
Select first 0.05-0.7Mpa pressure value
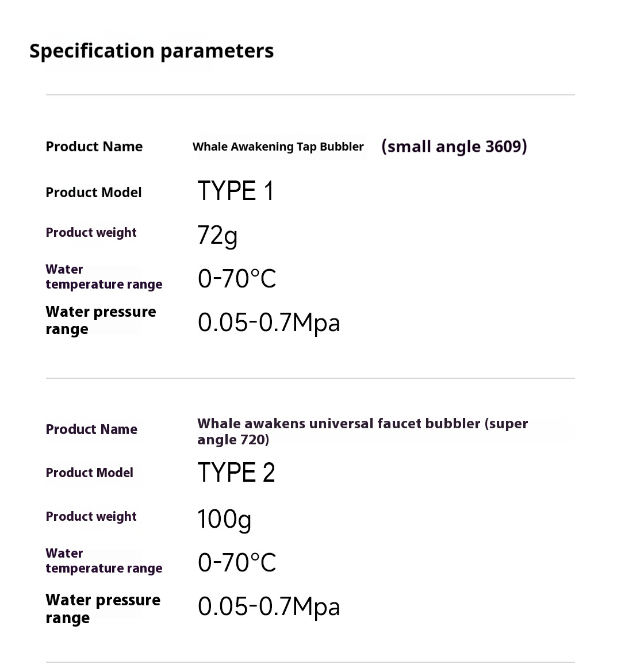tap(269, 322)
